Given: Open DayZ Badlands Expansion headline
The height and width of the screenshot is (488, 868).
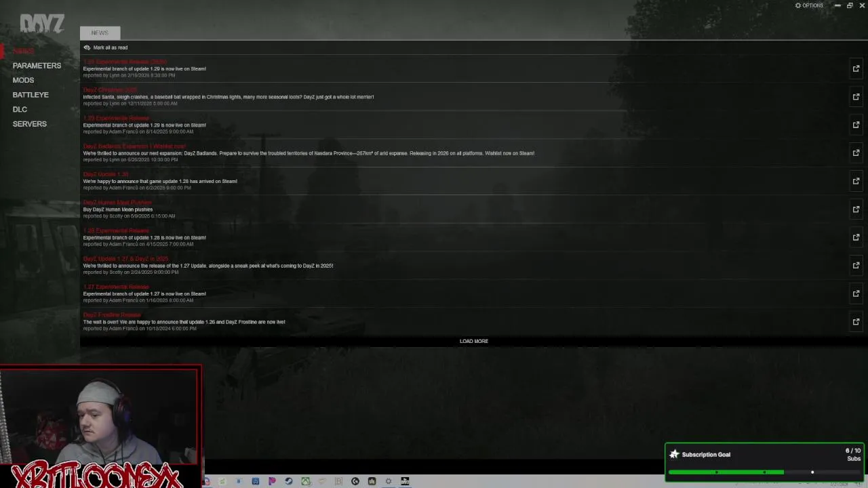Looking at the screenshot, I should tap(134, 146).
